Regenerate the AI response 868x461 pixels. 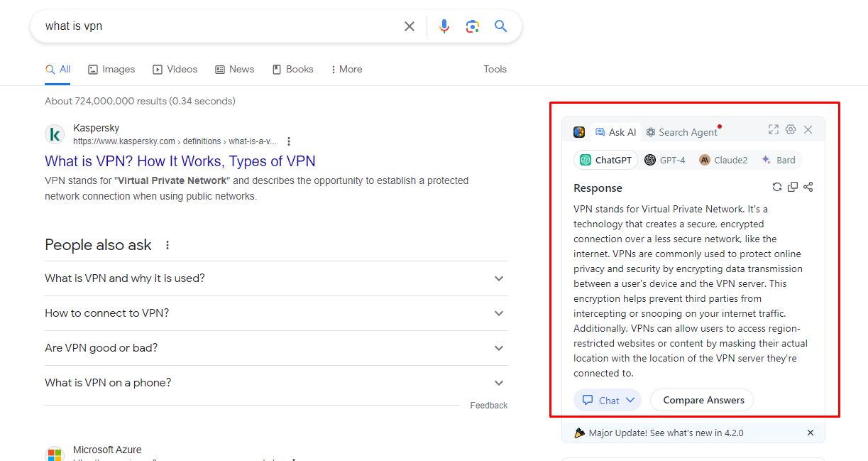[776, 186]
